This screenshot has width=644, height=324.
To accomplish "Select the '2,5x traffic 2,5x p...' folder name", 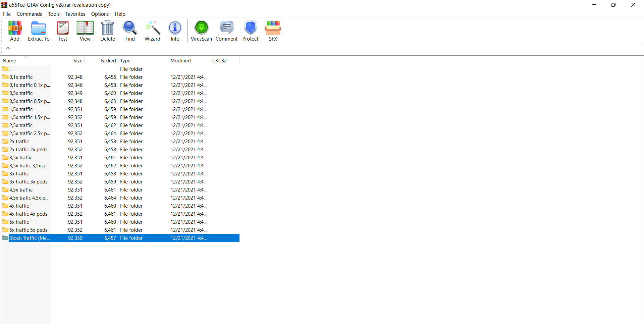I will 30,133.
